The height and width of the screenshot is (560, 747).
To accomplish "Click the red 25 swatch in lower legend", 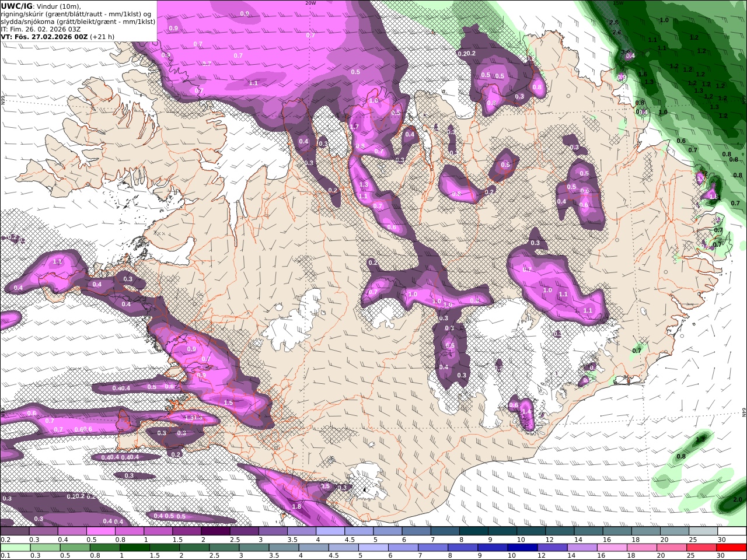I will pyautogui.click(x=700, y=548).
